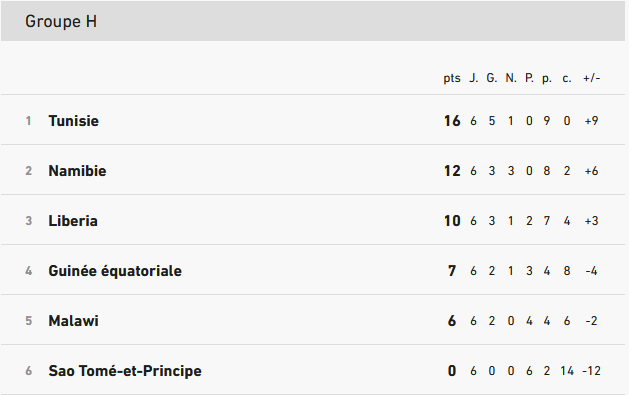Select the P. losses column header
629x395 pixels.
[530, 78]
